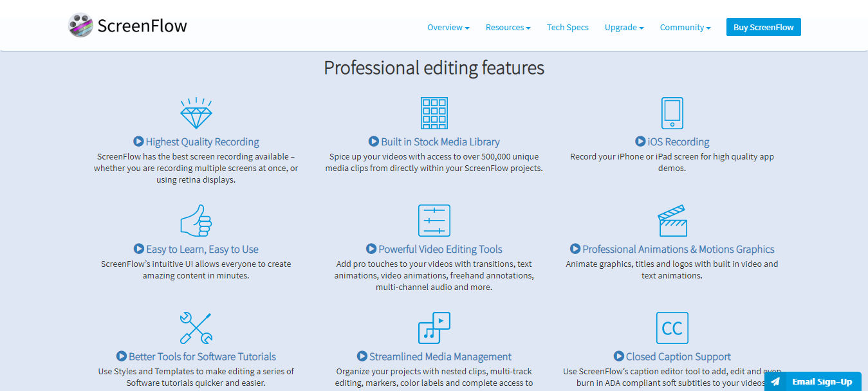Play video beside Closed Caption Support

(x=619, y=356)
